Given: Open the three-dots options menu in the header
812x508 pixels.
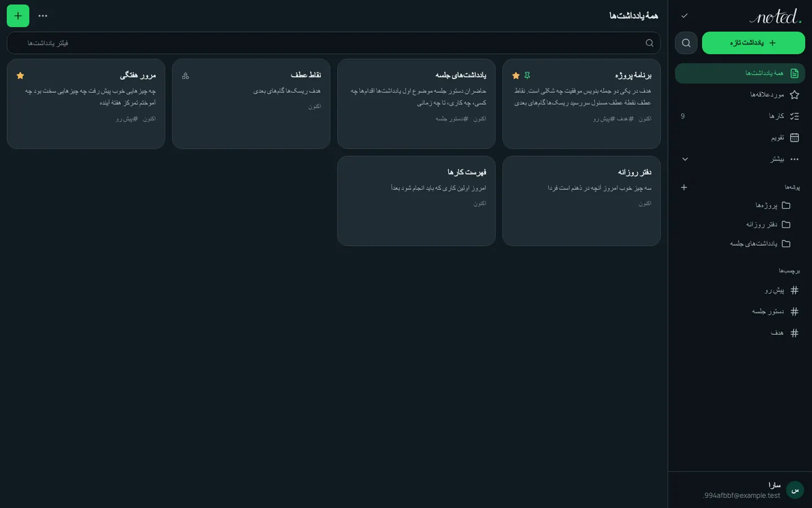Looking at the screenshot, I should click(43, 16).
